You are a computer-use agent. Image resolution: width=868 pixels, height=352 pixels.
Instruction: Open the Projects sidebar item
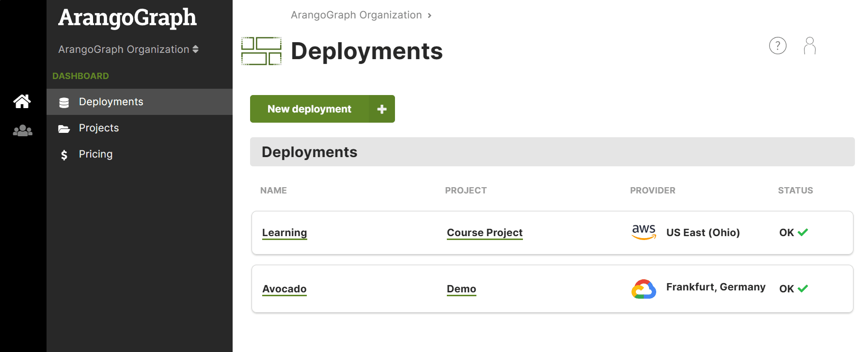pos(140,128)
